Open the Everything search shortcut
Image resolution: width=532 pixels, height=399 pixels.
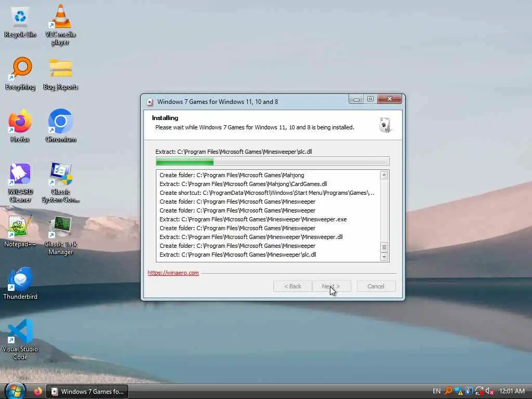(20, 74)
